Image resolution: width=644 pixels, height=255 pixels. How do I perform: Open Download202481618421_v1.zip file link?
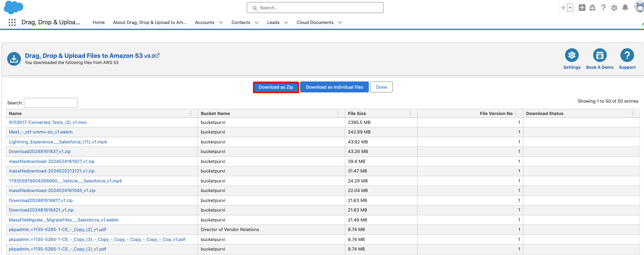point(41,210)
